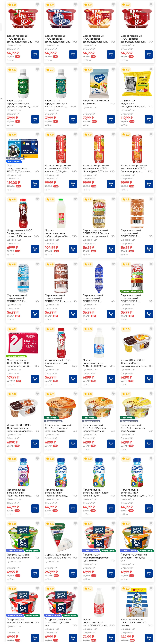
Task: Add ЧАБАН отборное milk to cart
Action: coord(73,249)
